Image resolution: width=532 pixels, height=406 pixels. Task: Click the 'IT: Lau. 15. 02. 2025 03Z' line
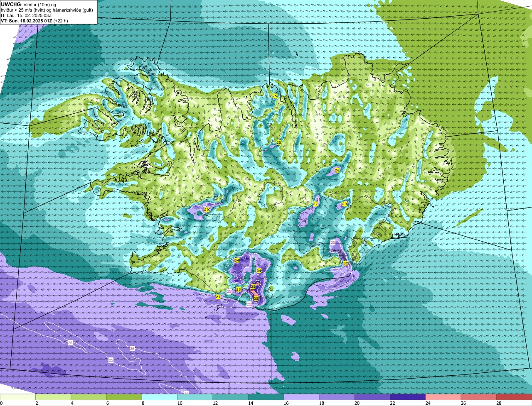[x=26, y=15]
